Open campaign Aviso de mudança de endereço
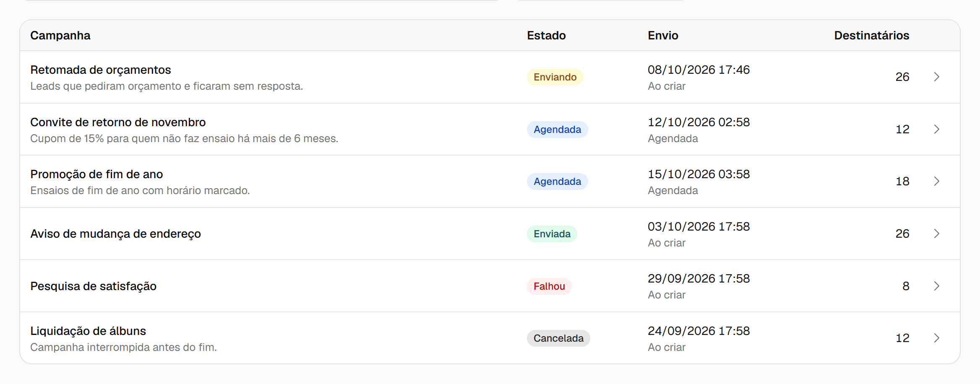Image resolution: width=980 pixels, height=384 pixels. pyautogui.click(x=115, y=234)
